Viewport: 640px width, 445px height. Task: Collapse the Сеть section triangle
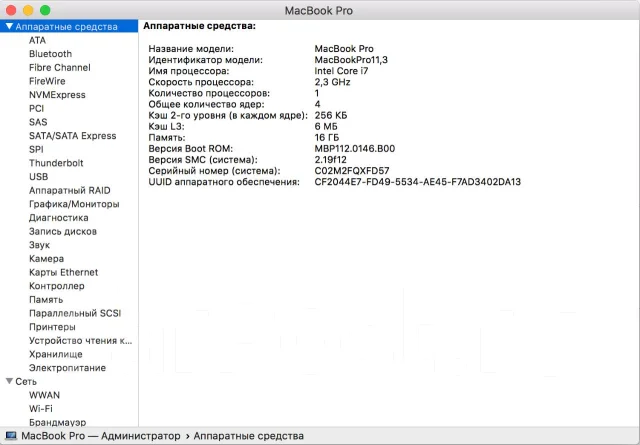click(x=9, y=381)
